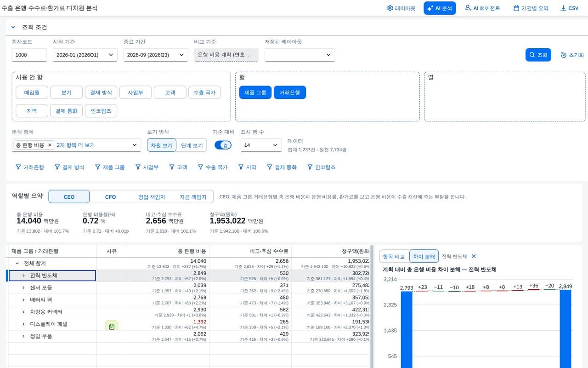Viewport: 588px width, 368px height.
Task: Open the 결제 통화 filter
Action: click(282, 167)
